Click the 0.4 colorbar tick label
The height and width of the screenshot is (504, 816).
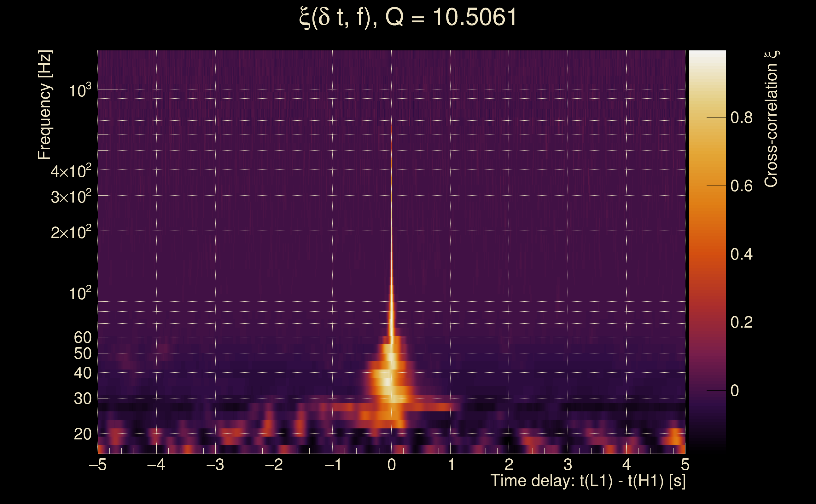tap(741, 254)
